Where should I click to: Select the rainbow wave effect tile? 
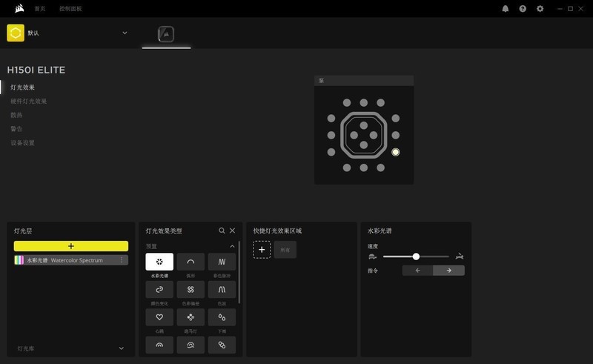[191, 345]
